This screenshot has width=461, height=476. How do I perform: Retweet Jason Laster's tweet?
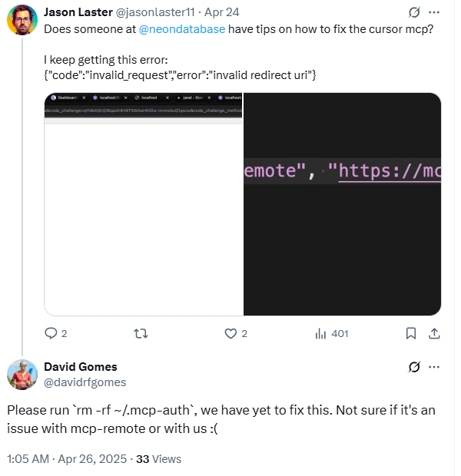[141, 334]
